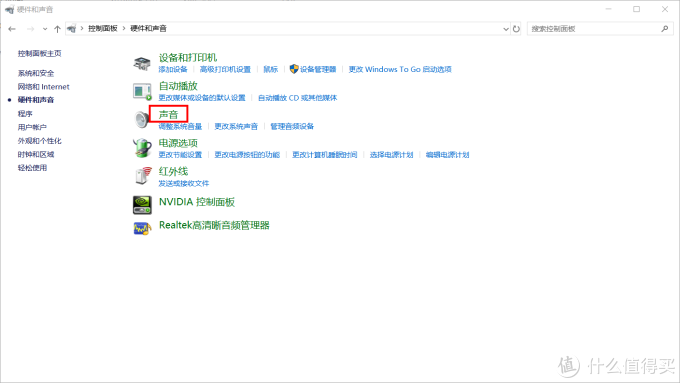Viewport: 680px width, 383px height.
Task: Select 外观和个性化 in sidebar
Action: coord(39,141)
